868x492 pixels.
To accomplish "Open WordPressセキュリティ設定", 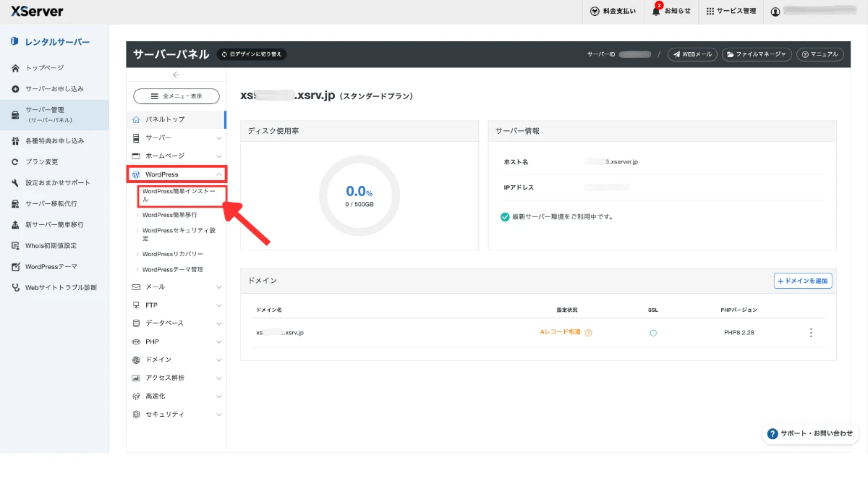I will (179, 234).
